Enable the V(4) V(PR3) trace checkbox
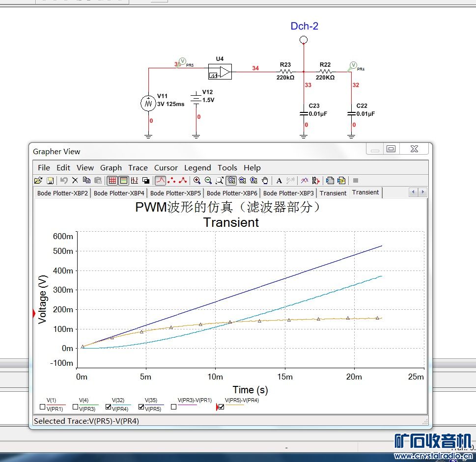 tap(76, 407)
